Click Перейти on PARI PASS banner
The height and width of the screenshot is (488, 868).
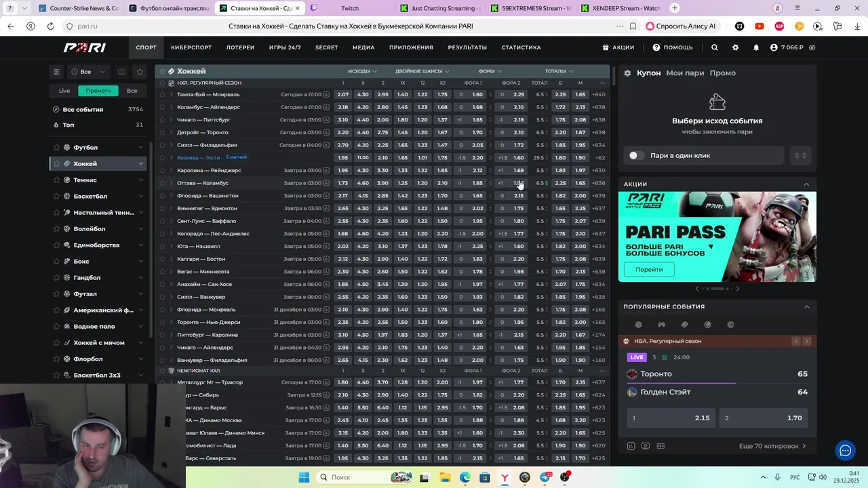(649, 269)
